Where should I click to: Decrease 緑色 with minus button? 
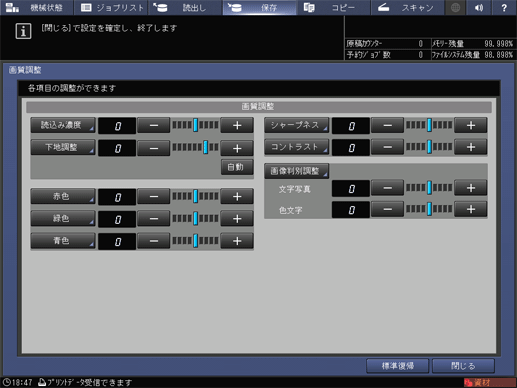[154, 219]
